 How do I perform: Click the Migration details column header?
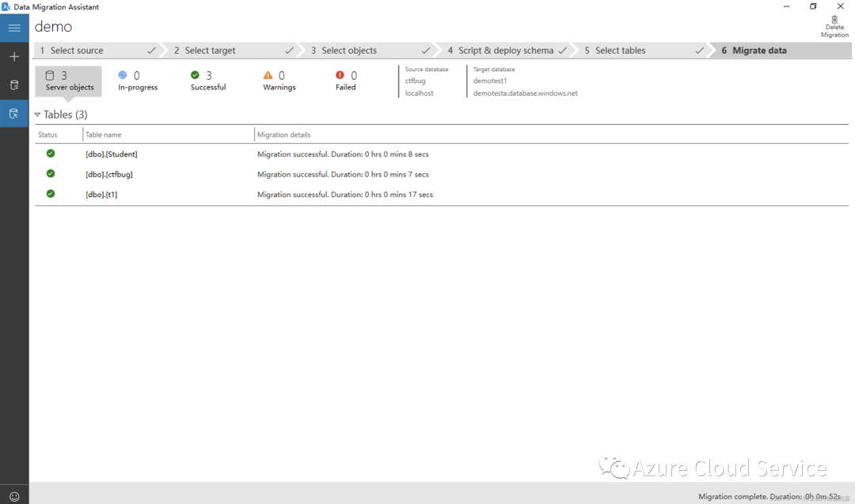pos(284,135)
